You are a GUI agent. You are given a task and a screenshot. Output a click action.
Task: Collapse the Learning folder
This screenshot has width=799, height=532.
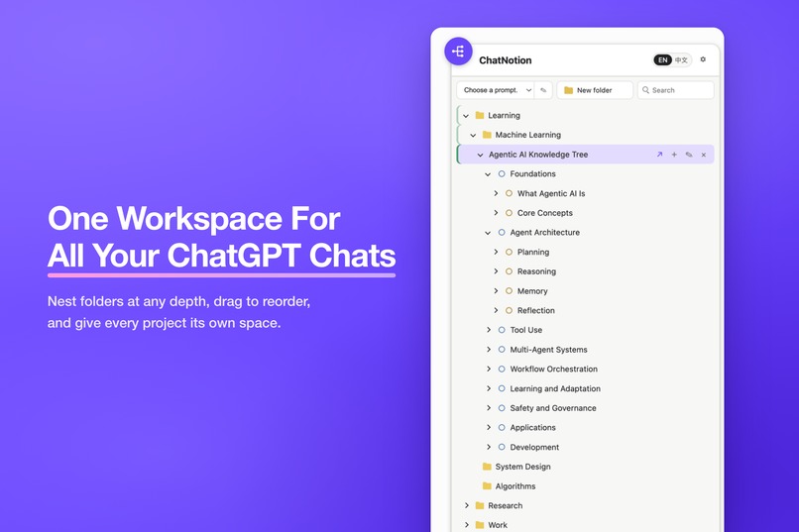click(466, 116)
